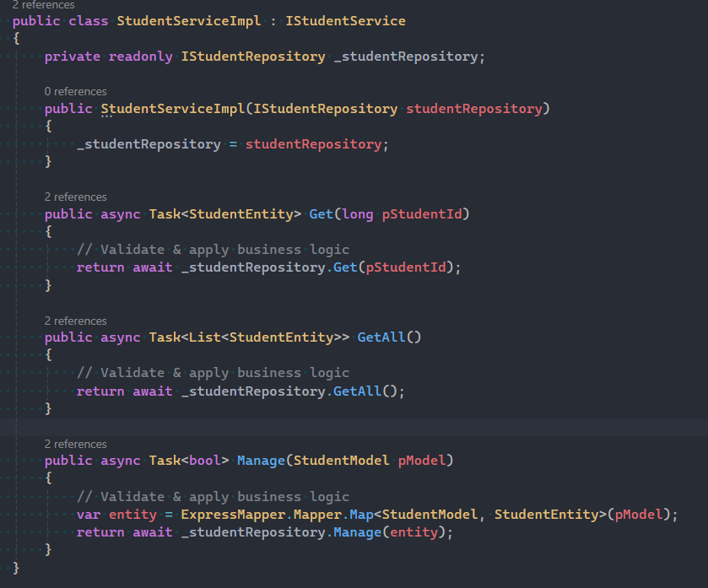The width and height of the screenshot is (708, 588).
Task: Open '2 references' CodeLens above the Manage method
Action: coord(75,444)
